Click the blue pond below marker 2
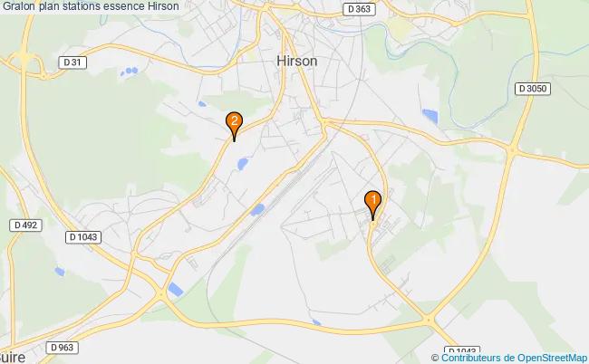 243,163
